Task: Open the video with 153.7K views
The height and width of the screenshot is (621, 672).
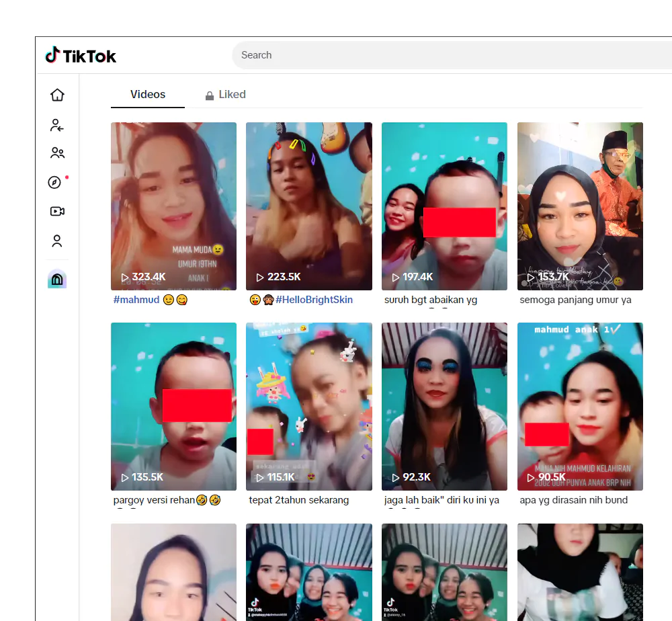Action: pyautogui.click(x=580, y=206)
